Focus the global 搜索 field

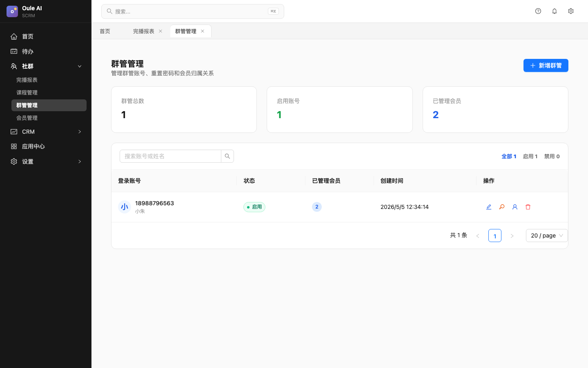point(193,11)
